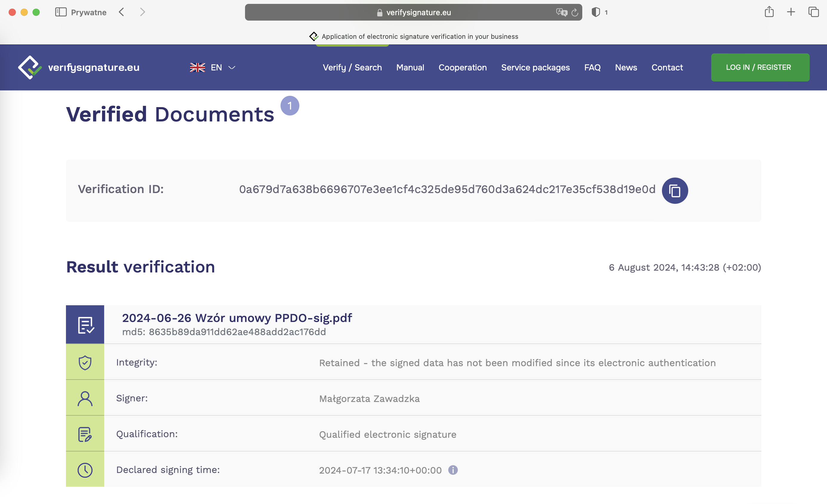Viewport: 827px width, 504px height.
Task: Click the copy Verification ID icon
Action: (x=675, y=190)
